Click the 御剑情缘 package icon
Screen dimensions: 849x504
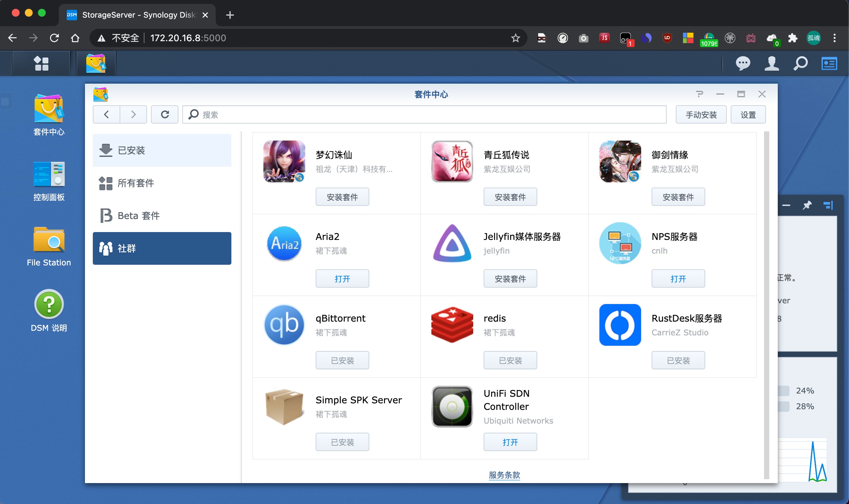tap(620, 161)
